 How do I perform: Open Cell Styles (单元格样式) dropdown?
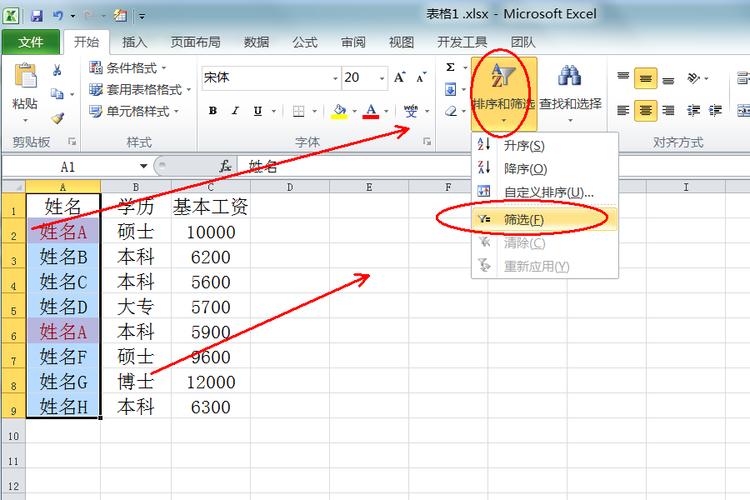coord(133,111)
